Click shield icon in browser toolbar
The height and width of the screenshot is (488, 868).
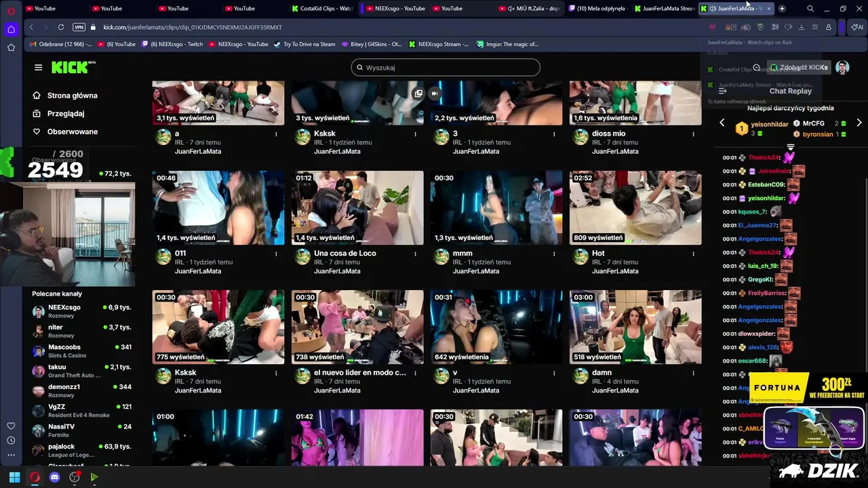click(x=760, y=27)
